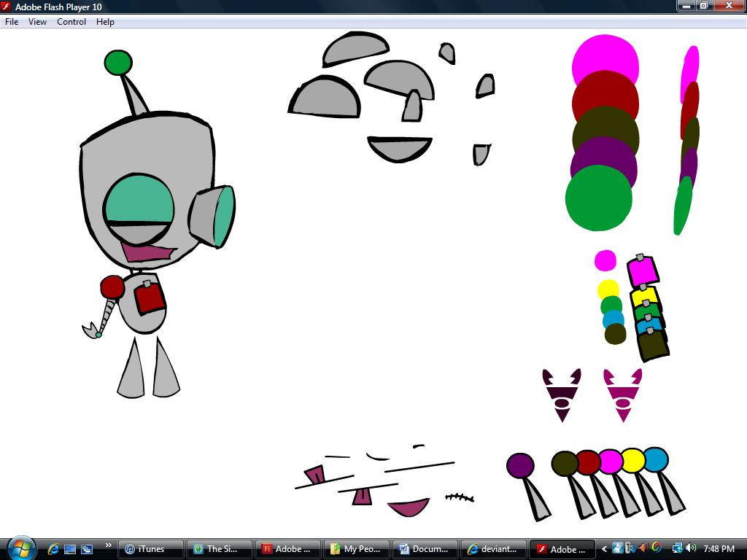Choose the small olive color dot
This screenshot has height=560, width=747.
click(x=615, y=334)
